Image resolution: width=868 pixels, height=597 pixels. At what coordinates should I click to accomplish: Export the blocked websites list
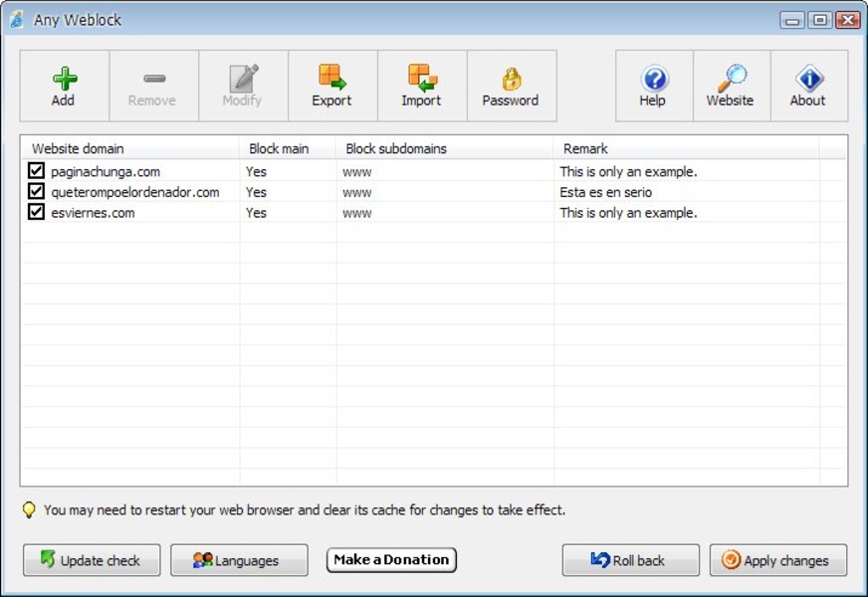point(331,85)
